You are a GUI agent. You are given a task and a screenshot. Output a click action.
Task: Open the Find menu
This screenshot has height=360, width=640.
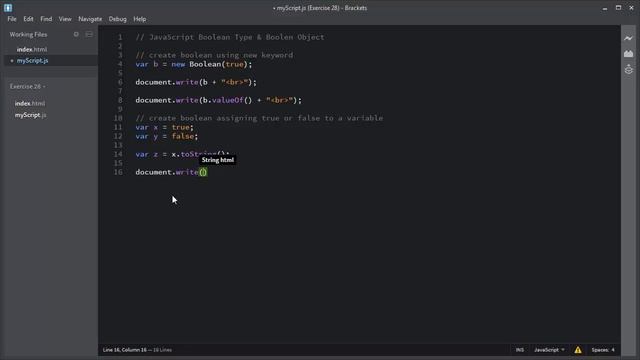click(x=46, y=19)
